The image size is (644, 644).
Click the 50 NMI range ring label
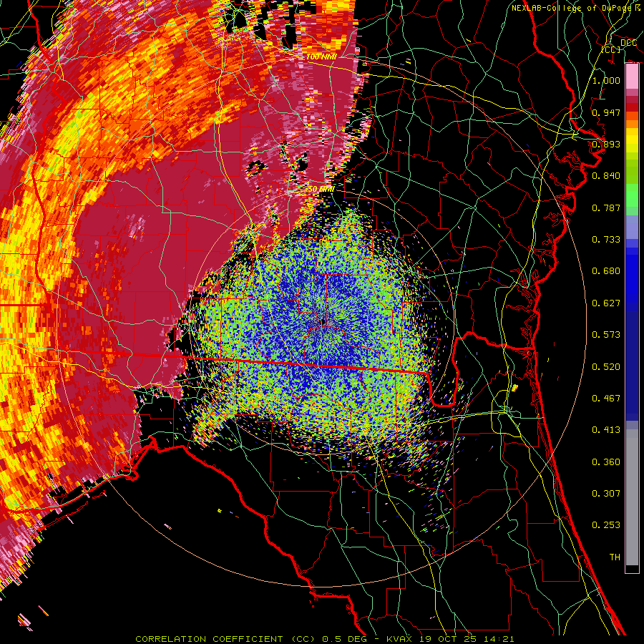[321, 190]
